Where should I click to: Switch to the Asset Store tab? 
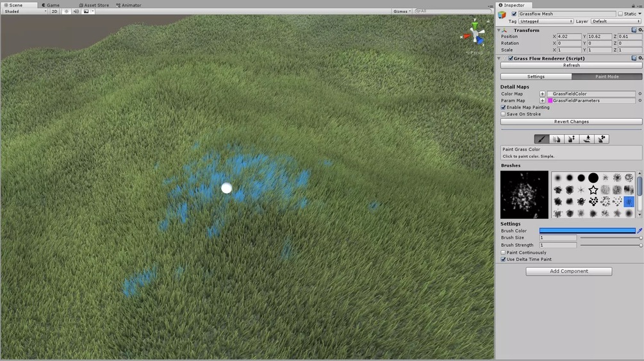pyautogui.click(x=94, y=5)
